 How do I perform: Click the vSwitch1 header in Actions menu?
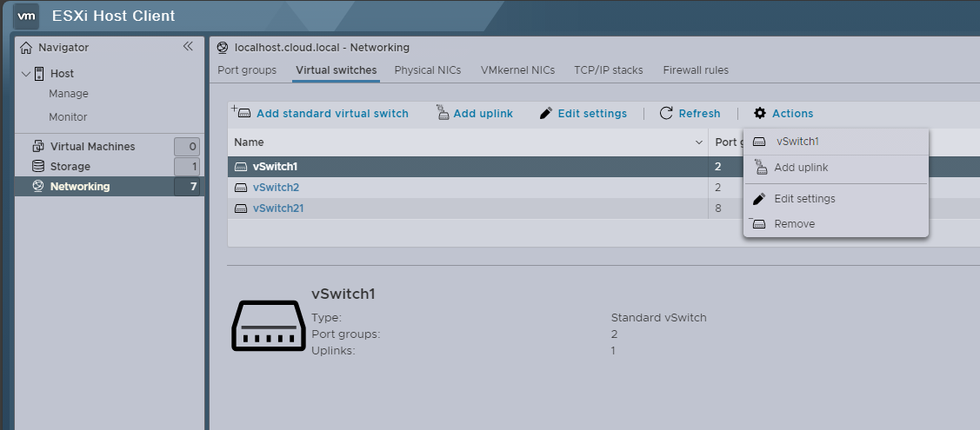[797, 141]
